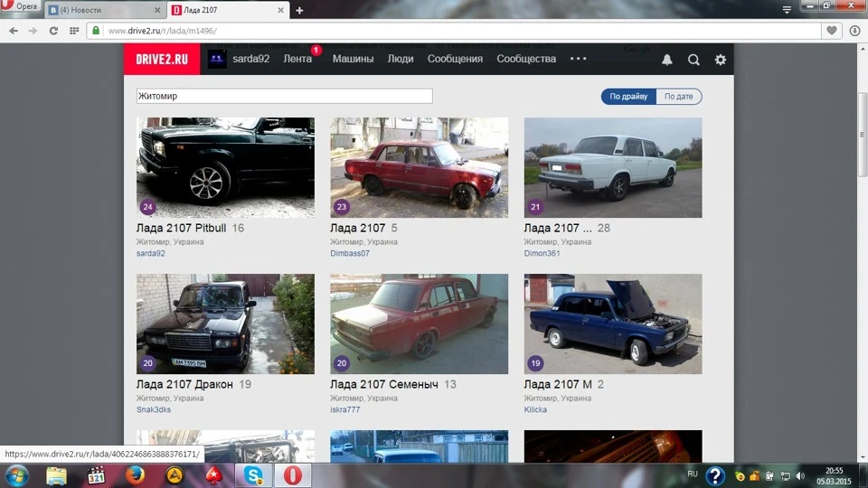
Task: Open Firefox from taskbar
Action: 135,476
